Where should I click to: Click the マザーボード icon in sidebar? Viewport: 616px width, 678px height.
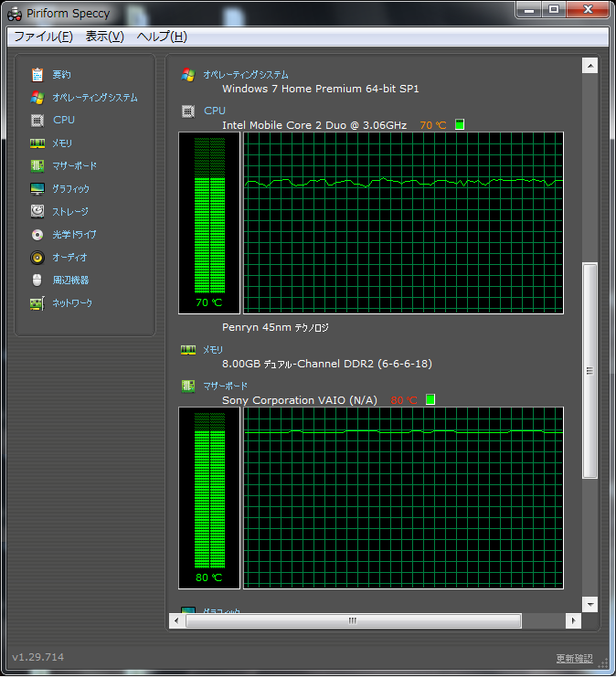[37, 166]
